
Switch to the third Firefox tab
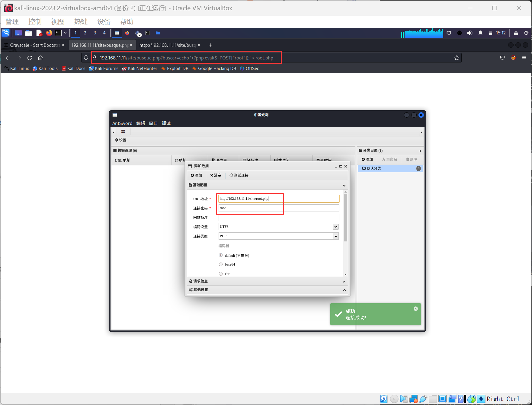tap(168, 45)
